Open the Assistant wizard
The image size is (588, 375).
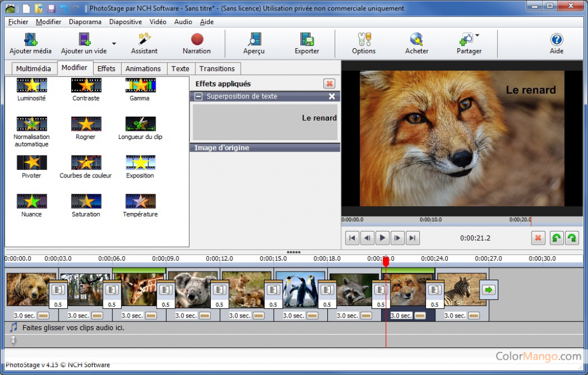pos(144,44)
